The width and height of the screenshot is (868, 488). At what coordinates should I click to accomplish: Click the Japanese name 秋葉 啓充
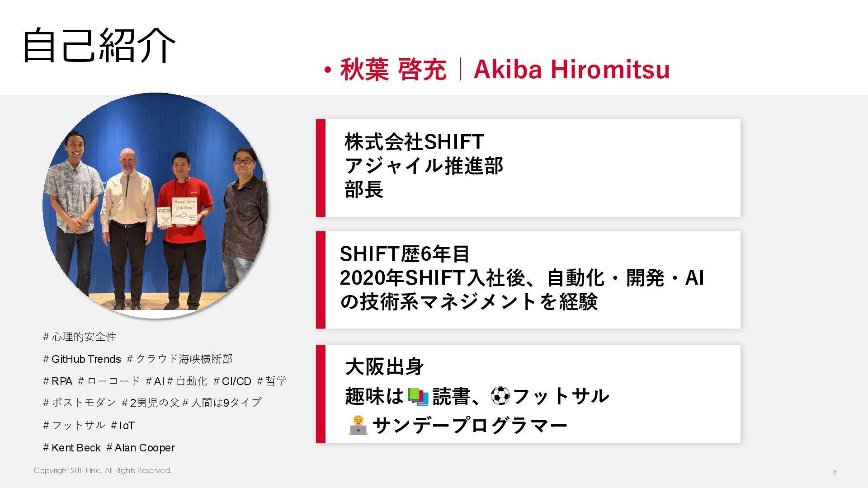(393, 70)
